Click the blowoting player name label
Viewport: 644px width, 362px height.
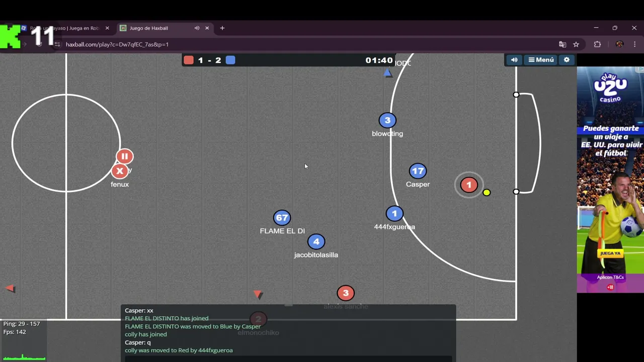click(x=387, y=133)
